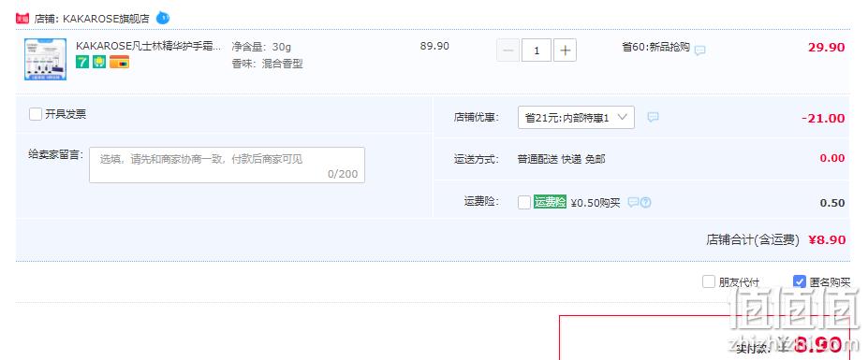Screen dimensions: 868x360
Task: Open the KAKAROSE hand cream product thumbnail
Action: point(45,59)
